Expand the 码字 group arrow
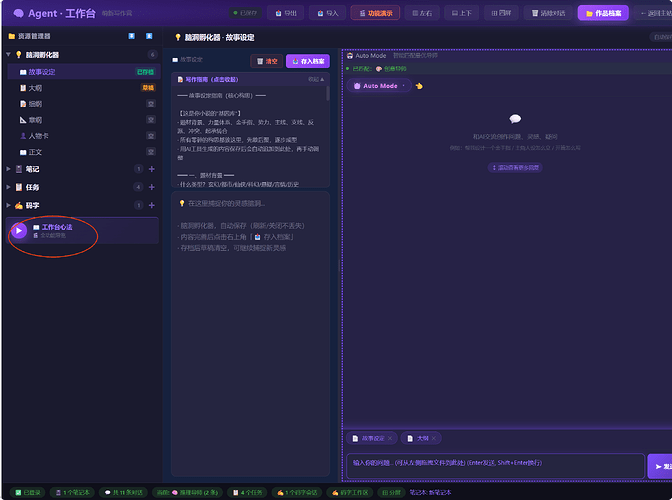The image size is (672, 500). (8, 205)
